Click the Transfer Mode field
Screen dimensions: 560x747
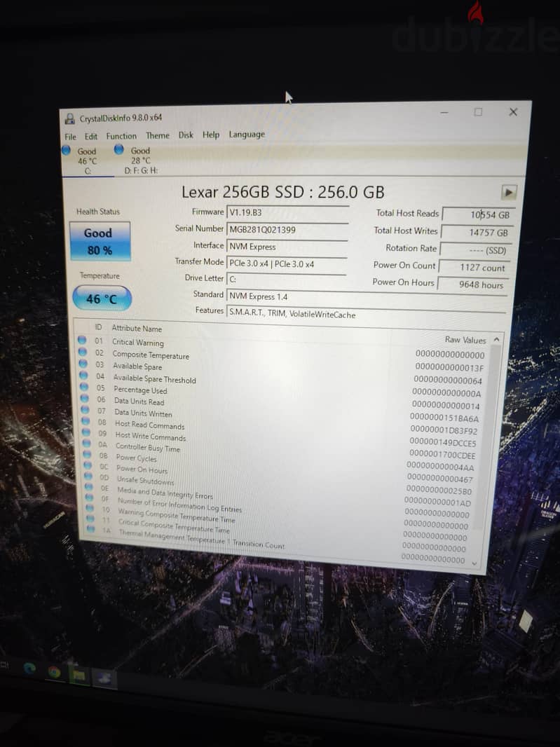point(287,264)
